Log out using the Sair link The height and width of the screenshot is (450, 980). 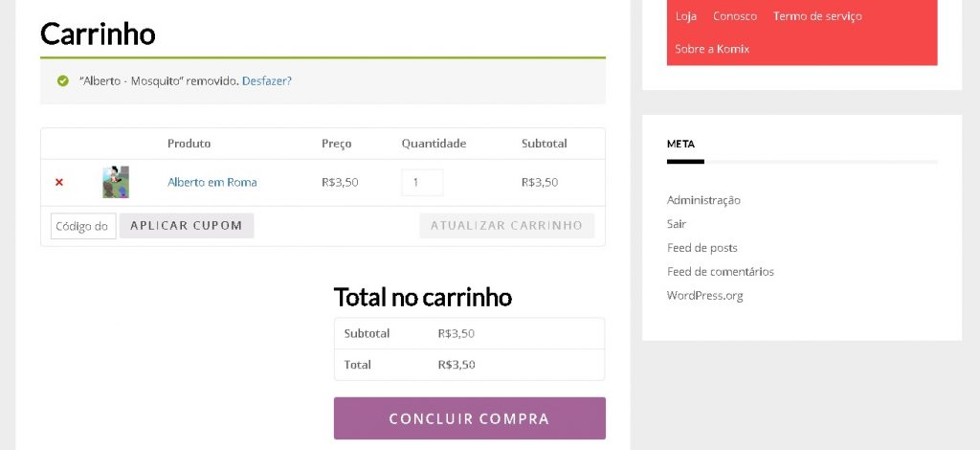coord(677,224)
